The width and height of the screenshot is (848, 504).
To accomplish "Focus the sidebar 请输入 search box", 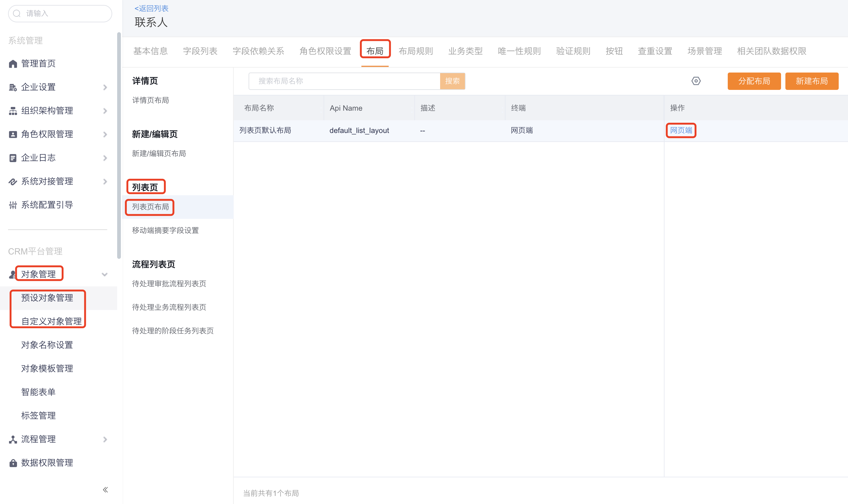I will [x=60, y=14].
